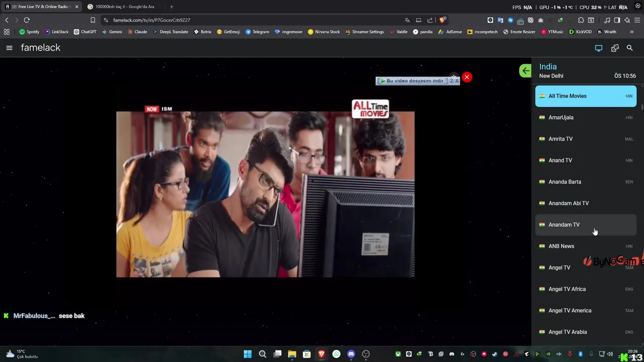Open OBS Studio from taskbar
The height and width of the screenshot is (362, 644).
[366, 354]
